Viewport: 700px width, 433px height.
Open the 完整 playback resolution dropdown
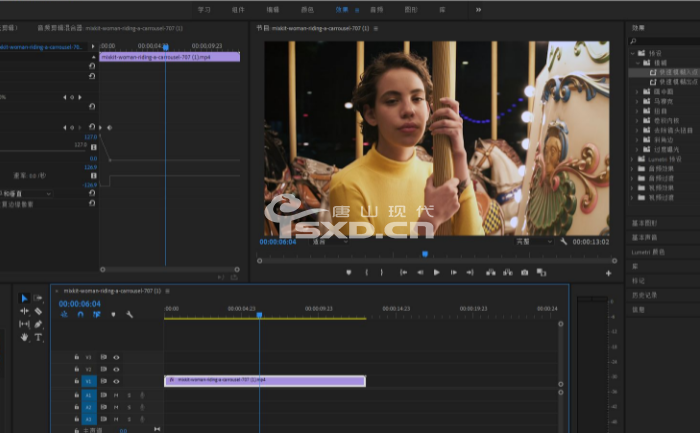[534, 241]
